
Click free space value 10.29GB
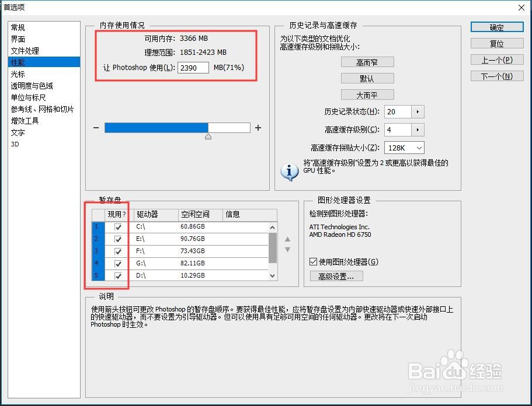pos(193,275)
